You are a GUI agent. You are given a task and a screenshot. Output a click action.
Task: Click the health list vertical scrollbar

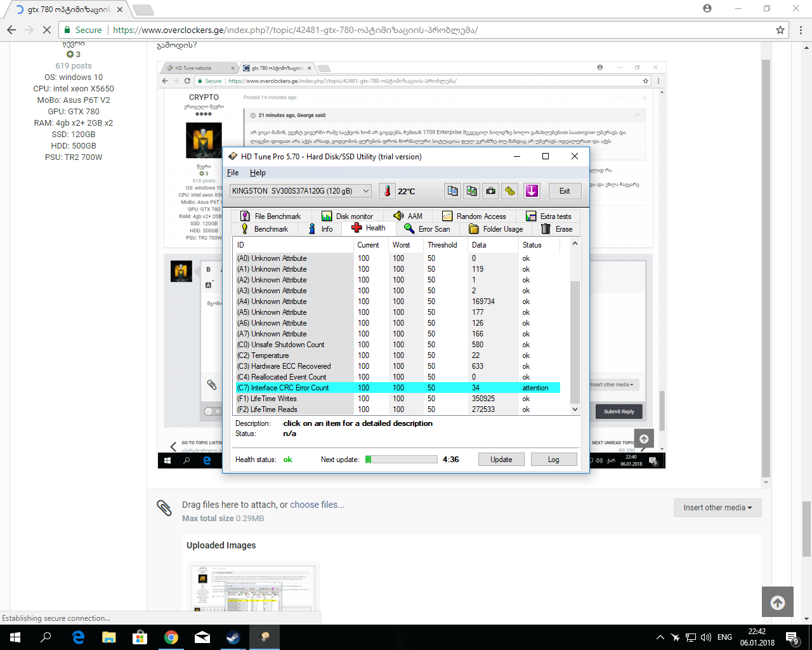(575, 342)
